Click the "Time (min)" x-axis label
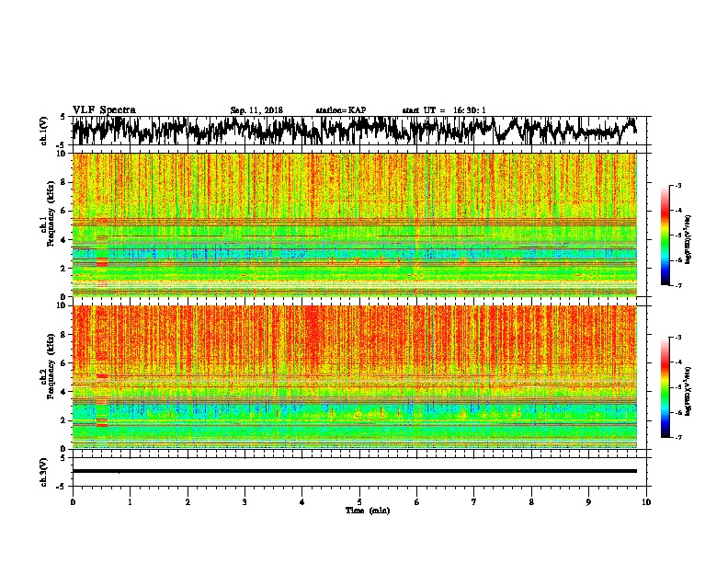 (x=368, y=511)
